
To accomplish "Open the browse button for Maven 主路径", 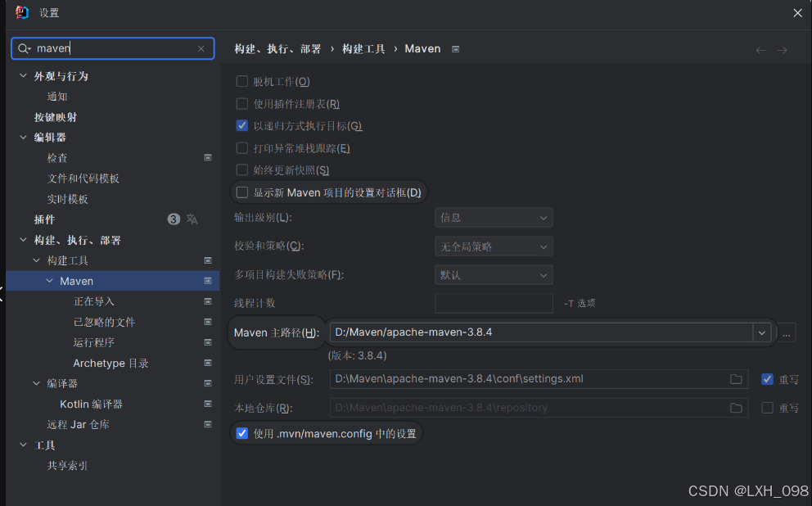I will (x=786, y=332).
